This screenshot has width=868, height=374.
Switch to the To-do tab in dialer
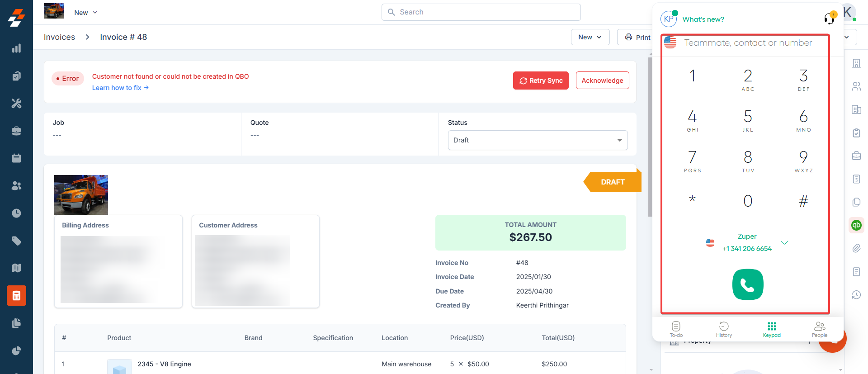(676, 329)
